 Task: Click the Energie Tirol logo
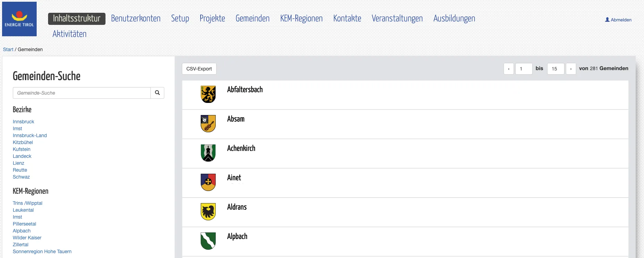(x=19, y=19)
